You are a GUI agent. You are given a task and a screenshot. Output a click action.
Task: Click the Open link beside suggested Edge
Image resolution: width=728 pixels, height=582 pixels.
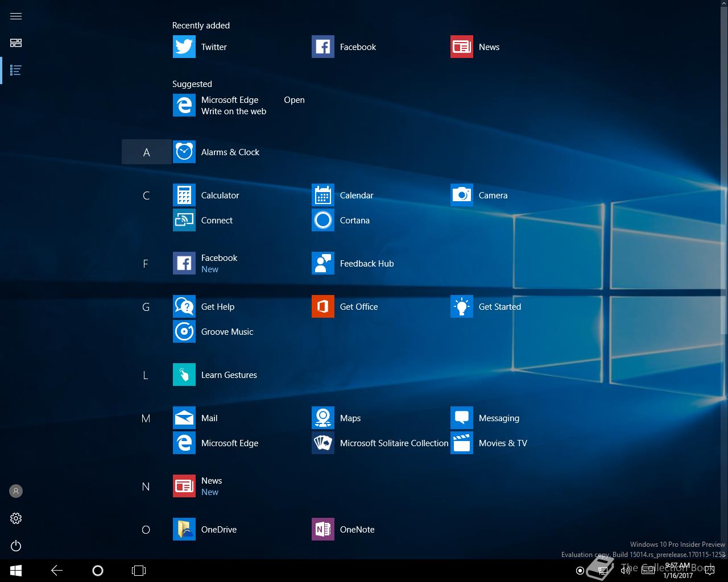[x=294, y=100]
